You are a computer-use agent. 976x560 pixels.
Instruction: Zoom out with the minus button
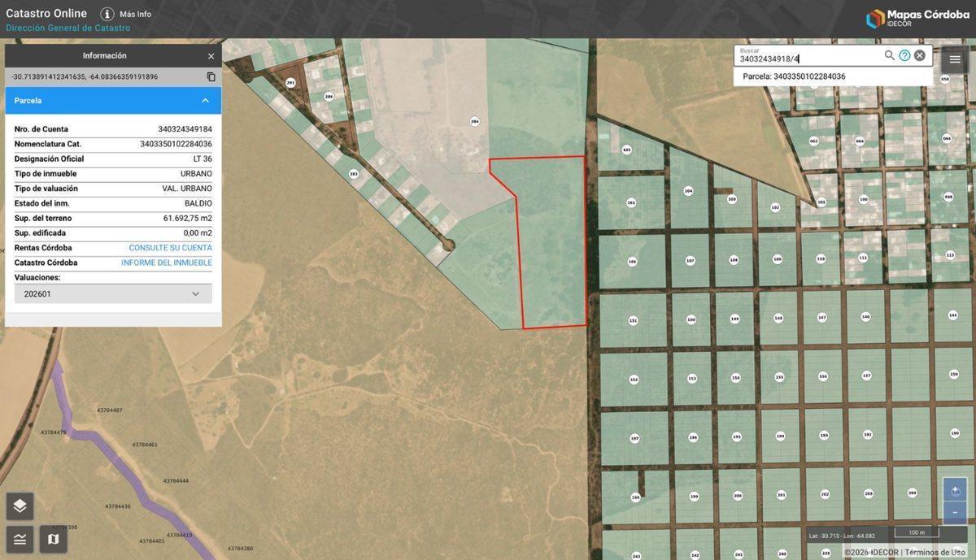(x=955, y=512)
